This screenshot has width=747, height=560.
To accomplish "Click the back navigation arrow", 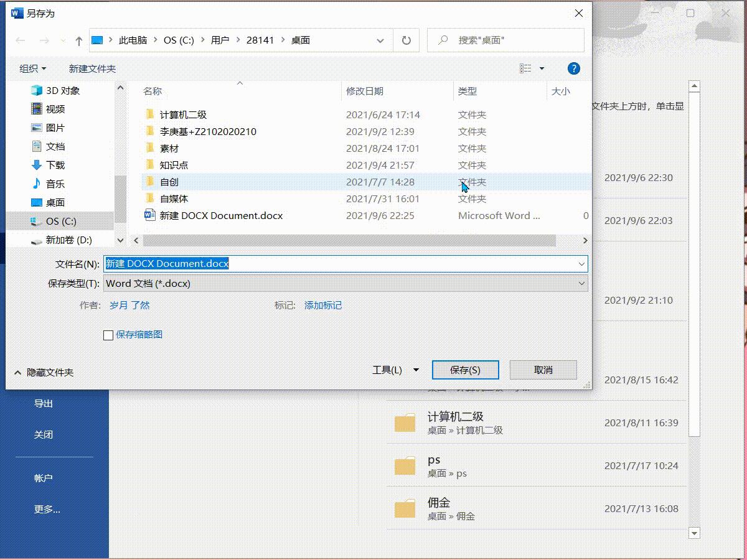I will 20,40.
